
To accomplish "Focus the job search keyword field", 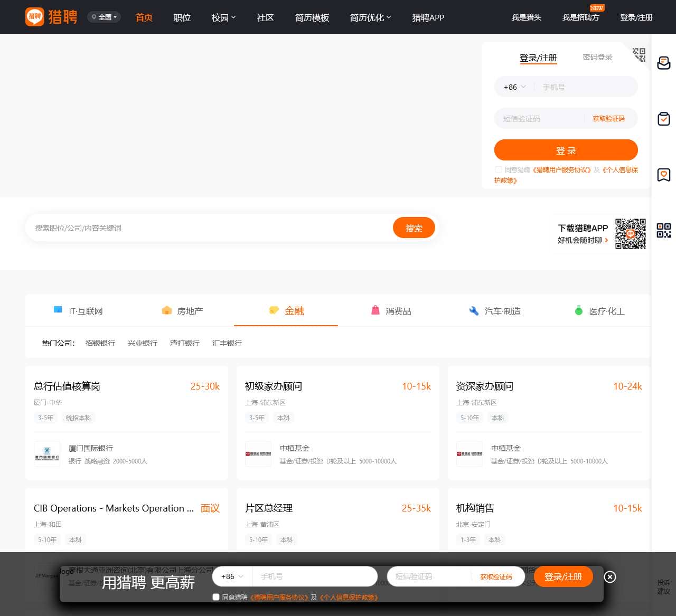I will 210,228.
